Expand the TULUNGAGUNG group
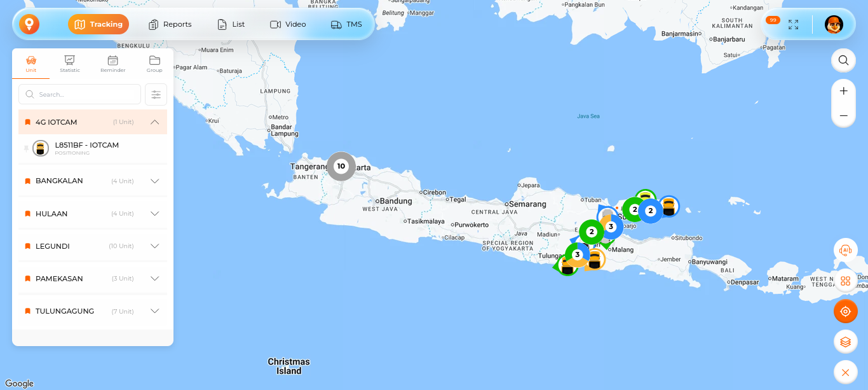Image resolution: width=868 pixels, height=390 pixels. (154, 310)
